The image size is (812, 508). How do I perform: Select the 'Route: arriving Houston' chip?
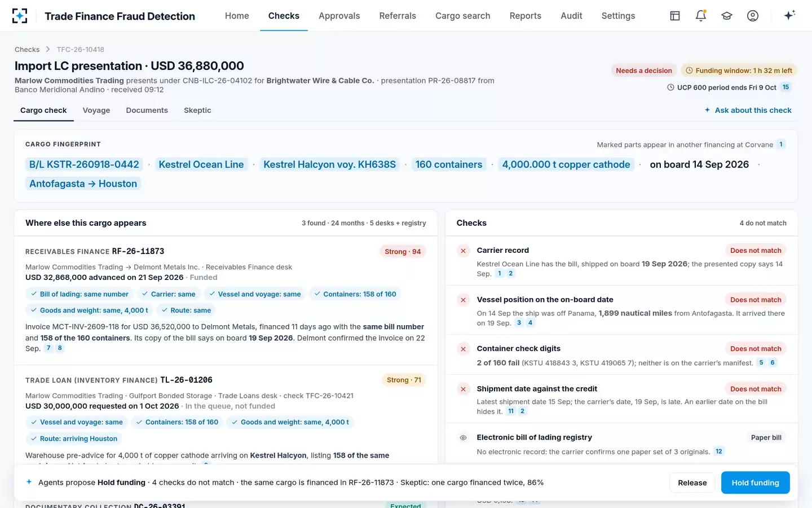pyautogui.click(x=74, y=439)
